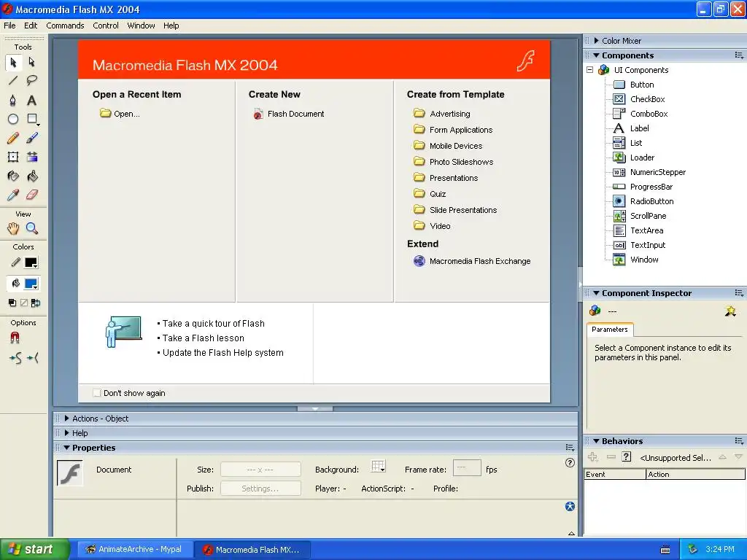Select the Pen tool

[13, 100]
